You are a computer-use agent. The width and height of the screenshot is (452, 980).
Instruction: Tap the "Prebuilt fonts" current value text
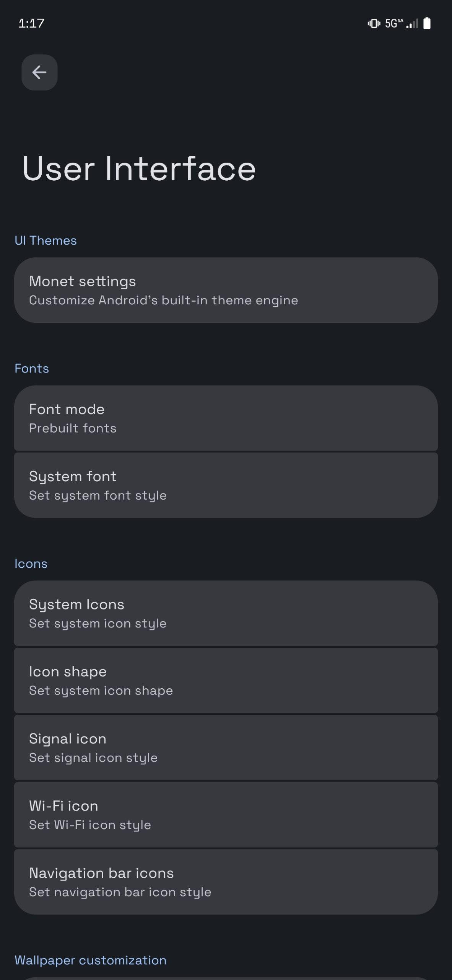click(73, 428)
